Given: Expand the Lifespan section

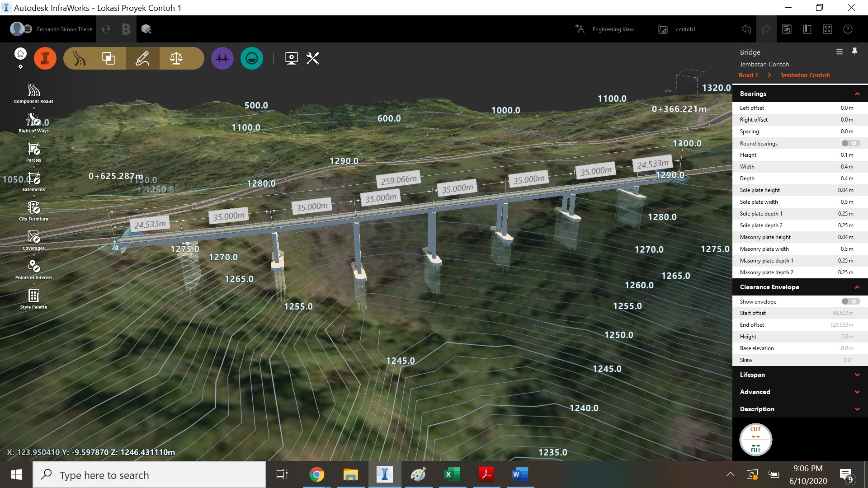Looking at the screenshot, I should click(x=857, y=375).
